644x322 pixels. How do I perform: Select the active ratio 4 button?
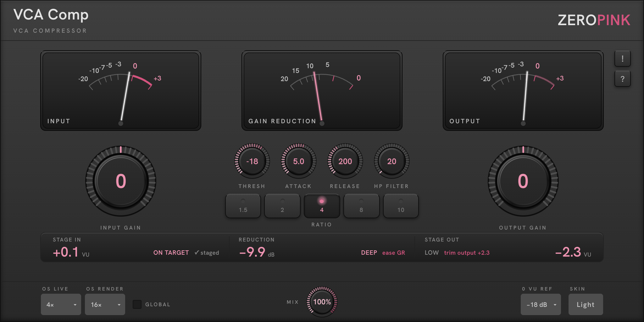(x=322, y=206)
